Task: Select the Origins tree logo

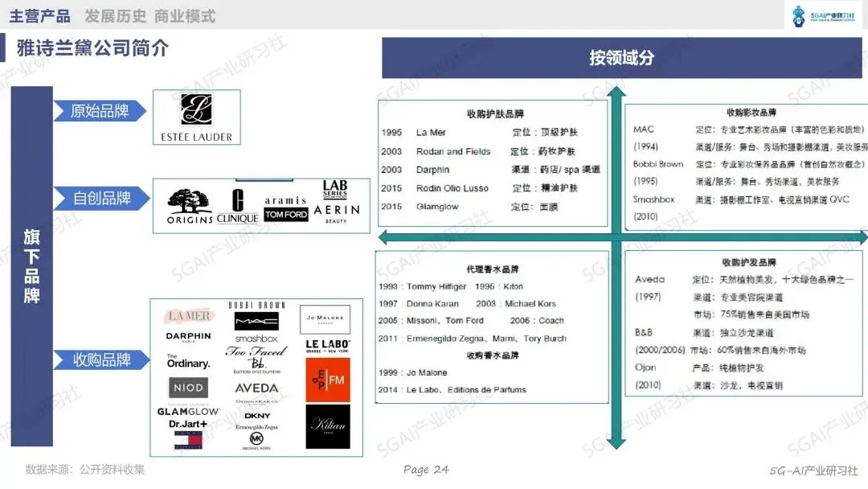Action: click(190, 206)
